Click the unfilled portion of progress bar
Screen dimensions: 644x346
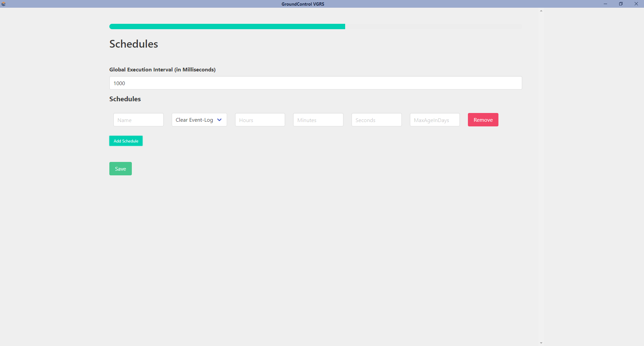tap(433, 26)
